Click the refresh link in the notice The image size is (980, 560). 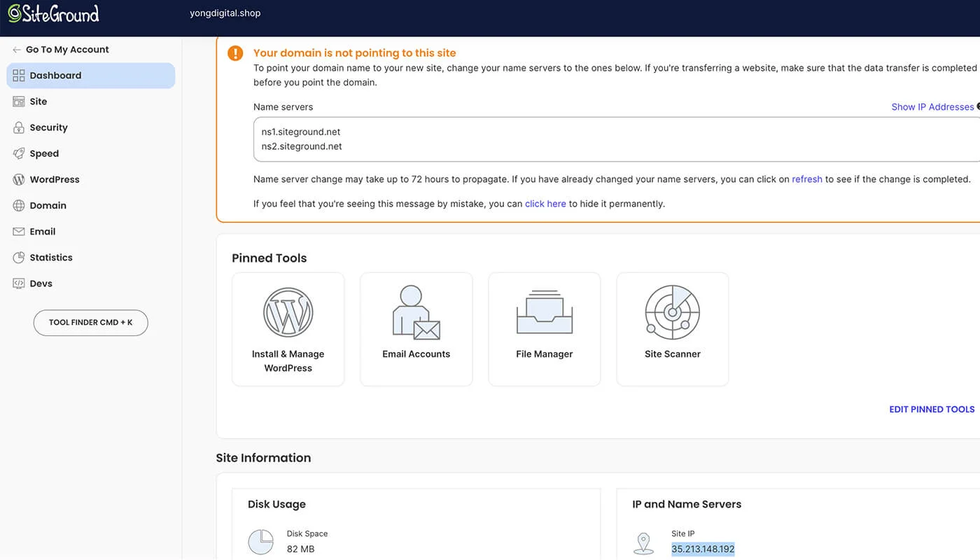click(x=806, y=179)
